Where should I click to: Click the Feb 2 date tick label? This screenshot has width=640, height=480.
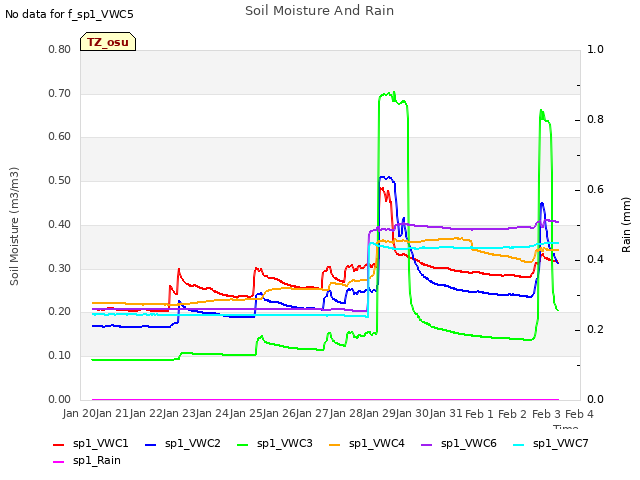pos(513,414)
